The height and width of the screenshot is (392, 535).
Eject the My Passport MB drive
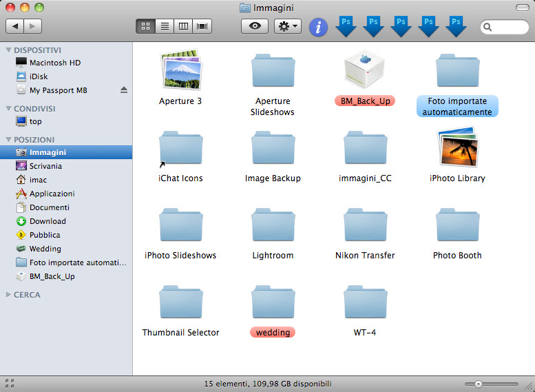coord(124,90)
